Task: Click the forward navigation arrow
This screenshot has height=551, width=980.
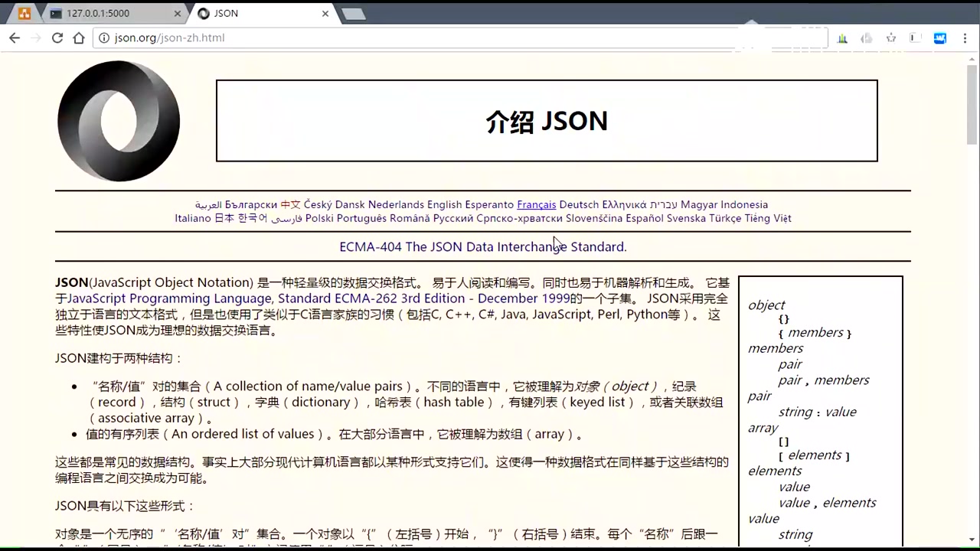Action: [x=35, y=37]
